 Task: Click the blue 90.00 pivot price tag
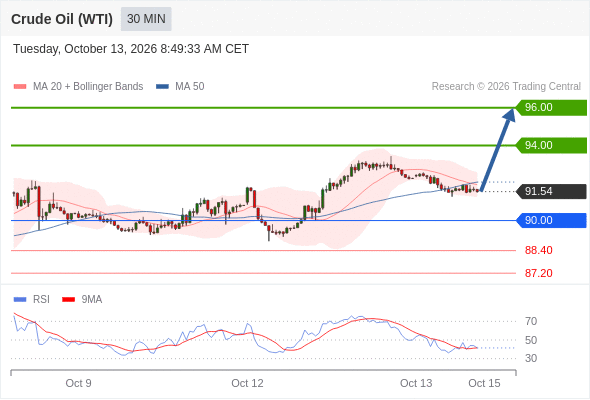point(551,221)
